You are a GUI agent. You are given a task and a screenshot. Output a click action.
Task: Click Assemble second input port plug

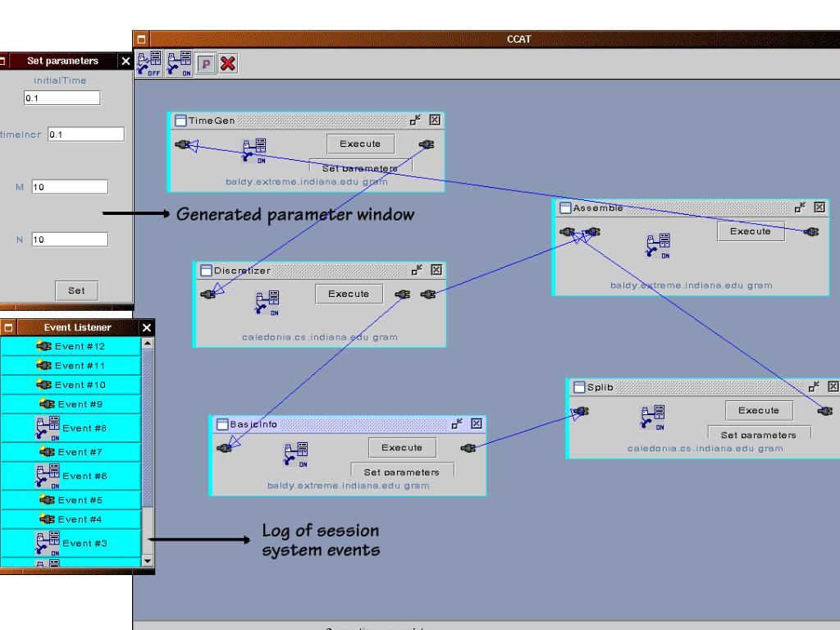click(x=592, y=232)
